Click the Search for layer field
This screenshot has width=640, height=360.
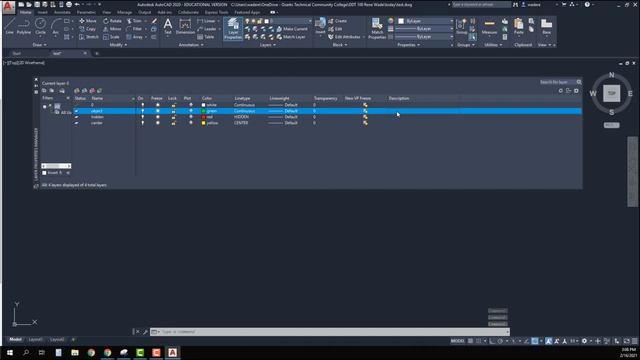click(558, 82)
